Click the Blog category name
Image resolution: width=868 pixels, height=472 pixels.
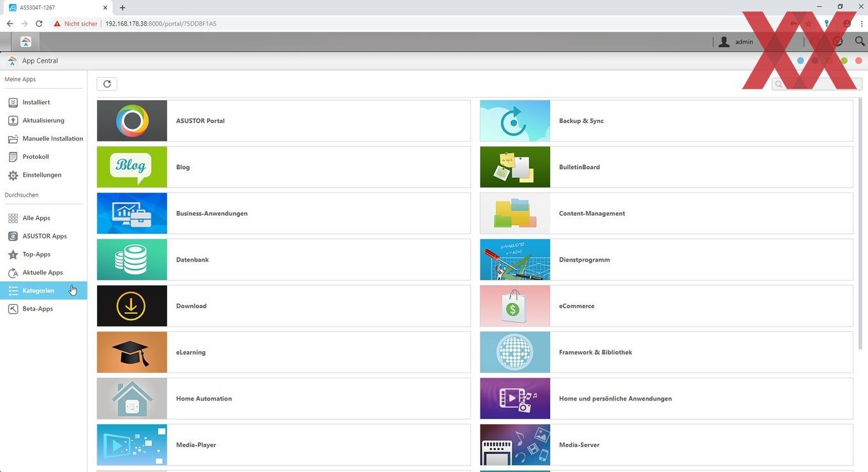(183, 167)
